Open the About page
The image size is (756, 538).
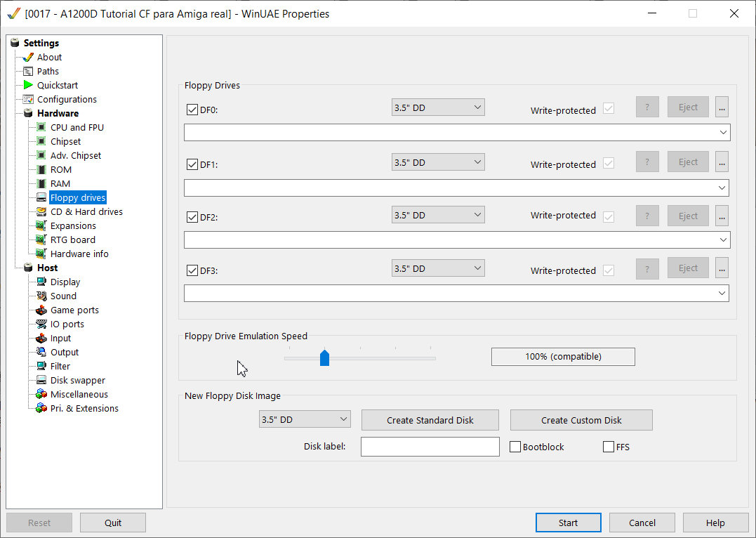(x=49, y=57)
